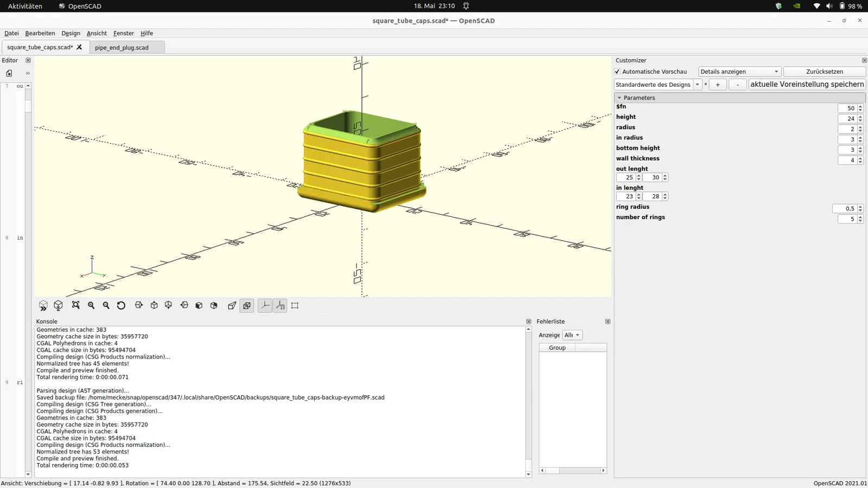
Task: Reset the 3D view rotation
Action: (x=122, y=306)
